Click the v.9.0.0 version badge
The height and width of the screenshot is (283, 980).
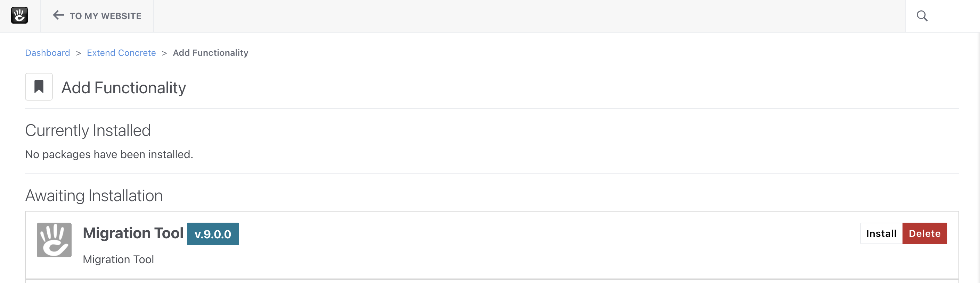[x=213, y=234]
